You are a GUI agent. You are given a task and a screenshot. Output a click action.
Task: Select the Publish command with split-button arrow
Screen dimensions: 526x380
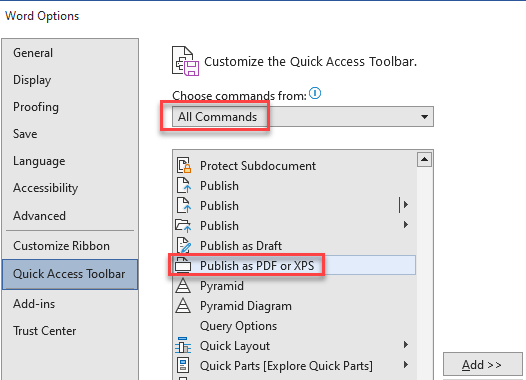[294, 205]
